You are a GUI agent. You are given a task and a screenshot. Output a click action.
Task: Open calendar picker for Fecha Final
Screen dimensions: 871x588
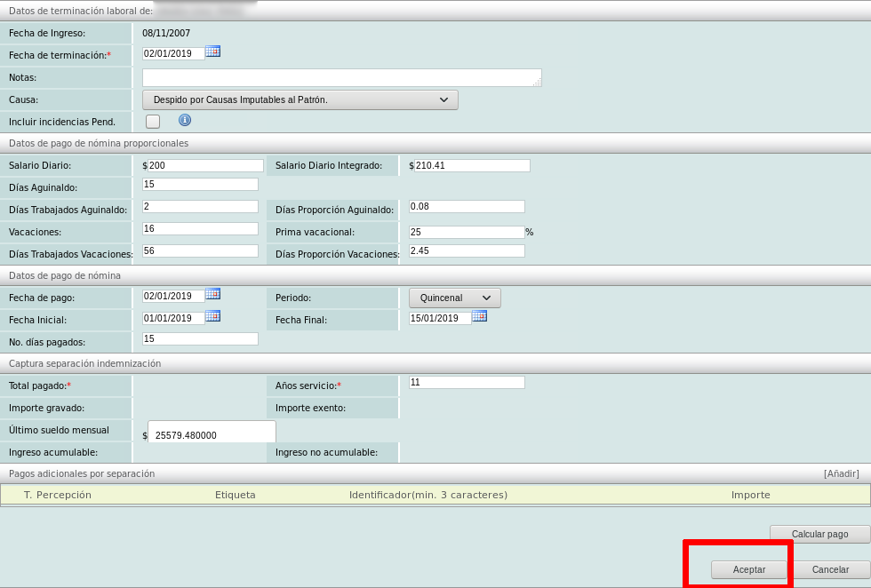tap(479, 316)
